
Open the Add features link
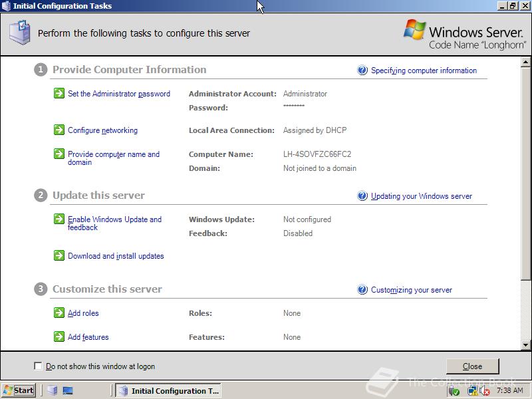tap(88, 337)
